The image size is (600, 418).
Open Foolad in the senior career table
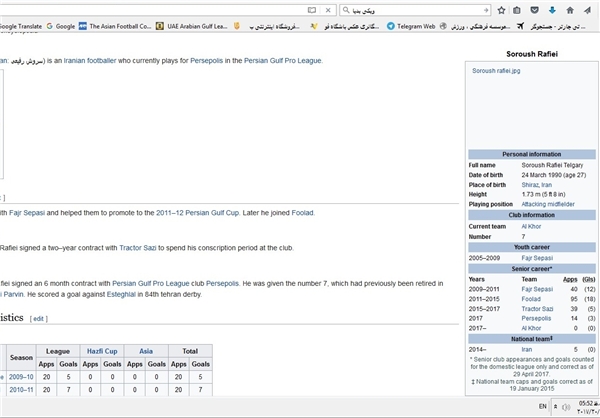click(531, 299)
